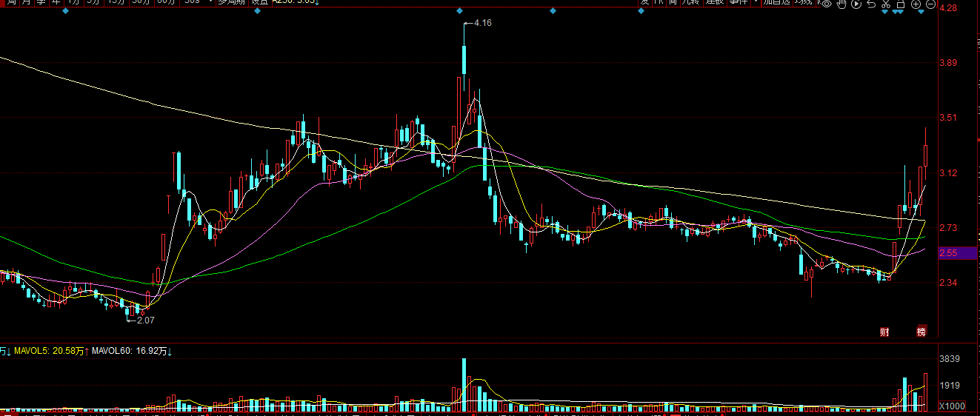Click the blue diamond marker below 复 button
The height and width of the screenshot is (416, 980).
[641, 11]
